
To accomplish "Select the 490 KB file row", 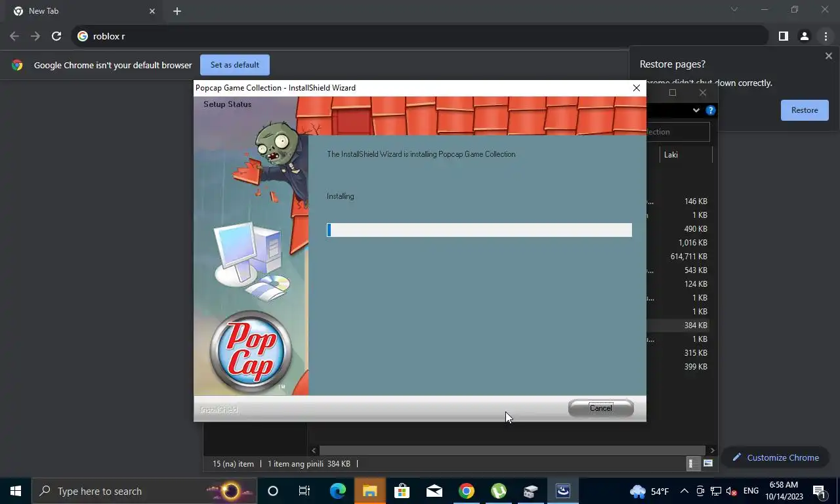I will point(679,229).
